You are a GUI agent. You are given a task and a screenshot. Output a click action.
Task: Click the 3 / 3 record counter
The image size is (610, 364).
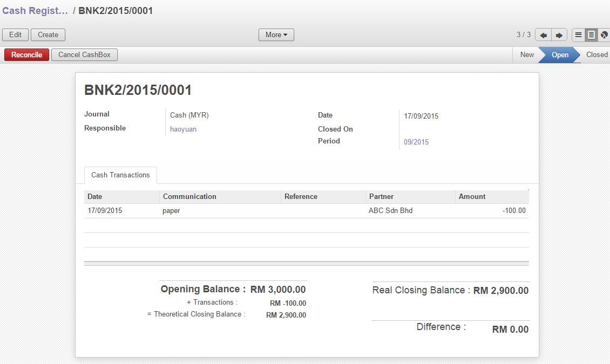[x=523, y=35]
